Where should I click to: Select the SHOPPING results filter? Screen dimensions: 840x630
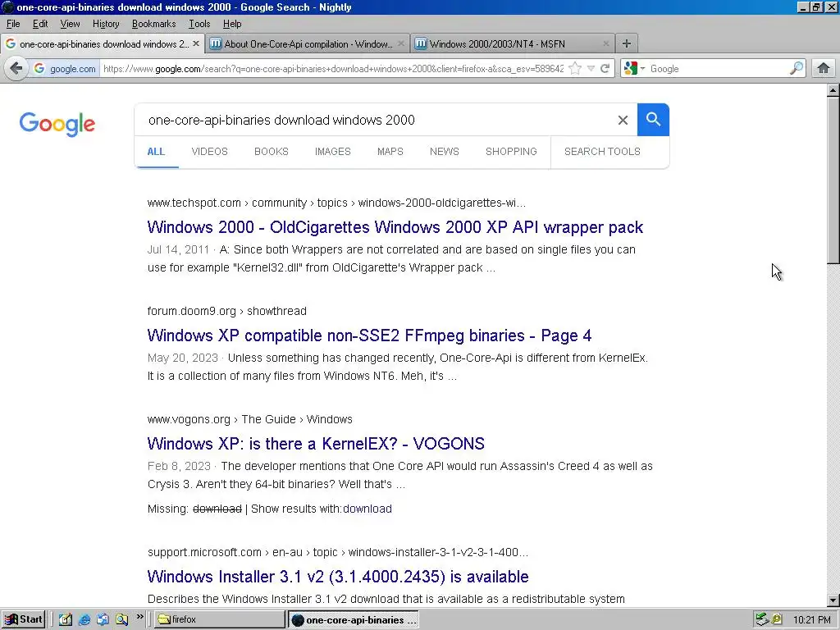coord(511,152)
